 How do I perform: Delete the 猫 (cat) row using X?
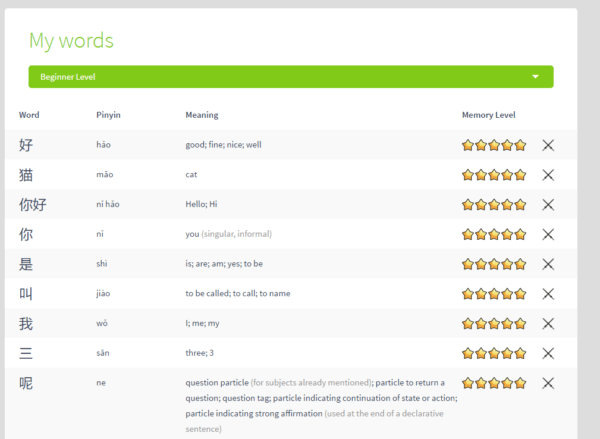click(548, 175)
